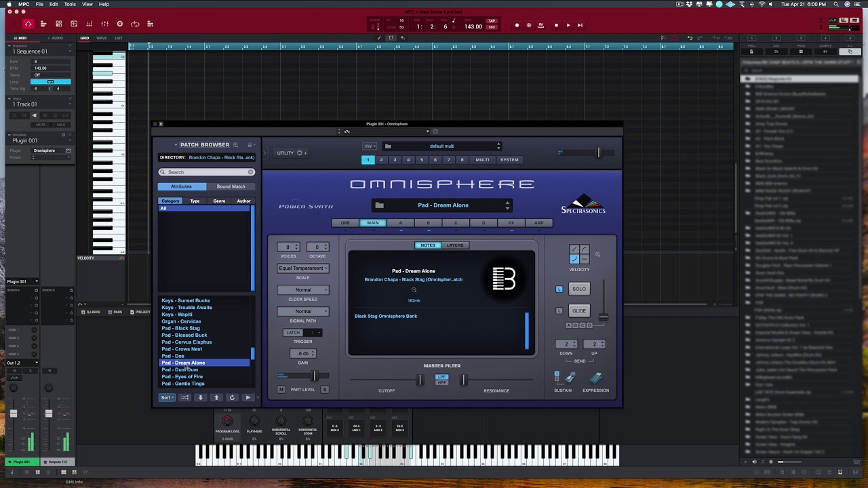Click the expression pedal icon

(595, 378)
